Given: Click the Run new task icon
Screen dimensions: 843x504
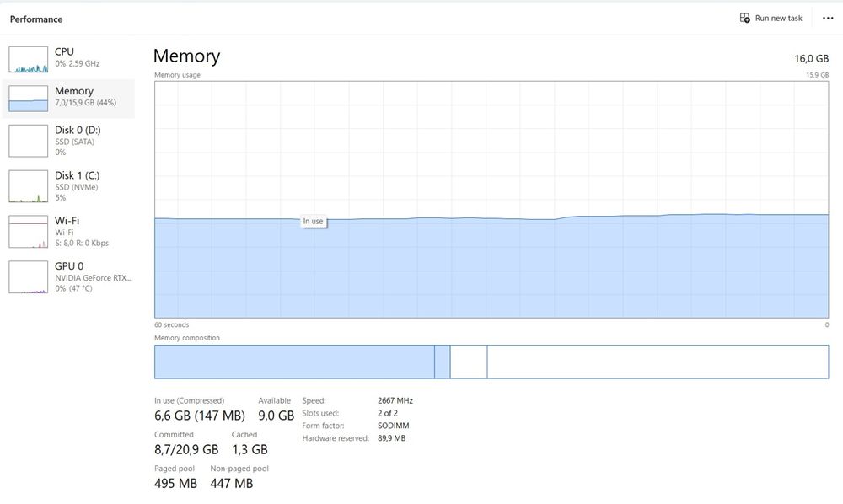Looking at the screenshot, I should point(744,18).
